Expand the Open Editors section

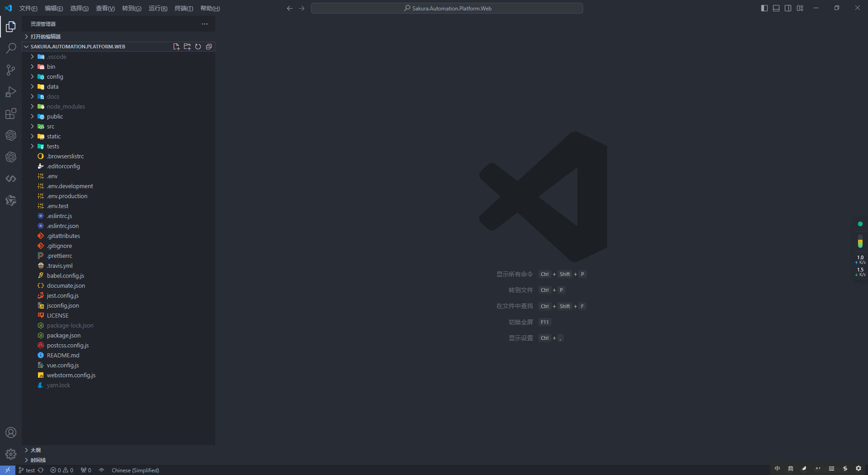point(118,37)
